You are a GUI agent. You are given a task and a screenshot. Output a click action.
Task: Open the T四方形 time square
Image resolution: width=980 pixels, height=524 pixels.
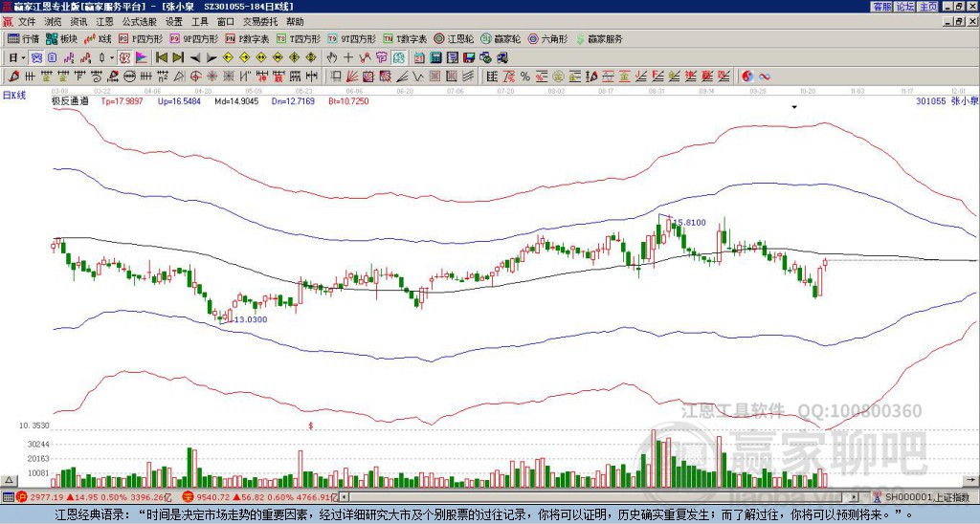pos(299,38)
